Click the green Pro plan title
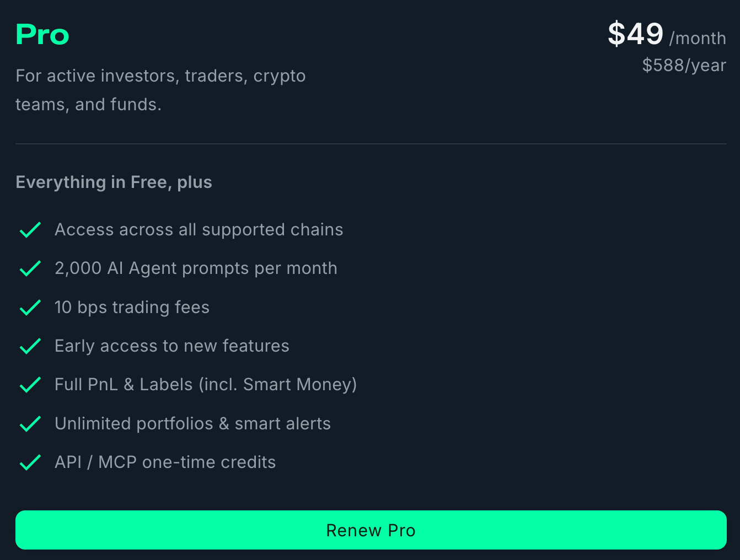This screenshot has height=560, width=740. [42, 35]
